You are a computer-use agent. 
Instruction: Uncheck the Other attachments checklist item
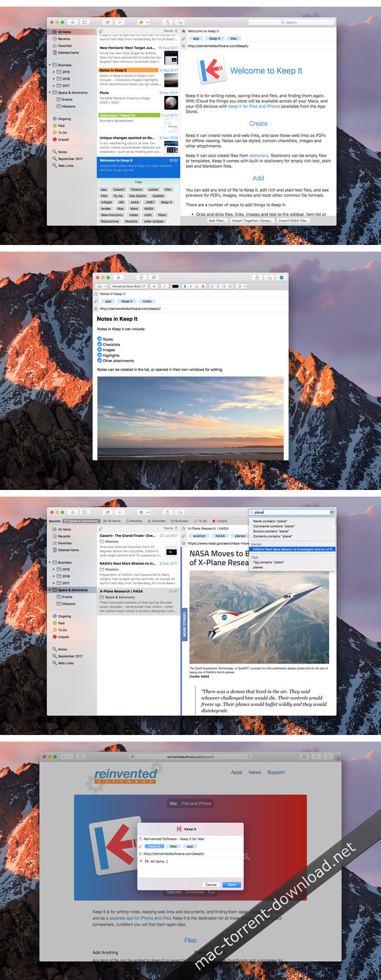click(x=100, y=361)
